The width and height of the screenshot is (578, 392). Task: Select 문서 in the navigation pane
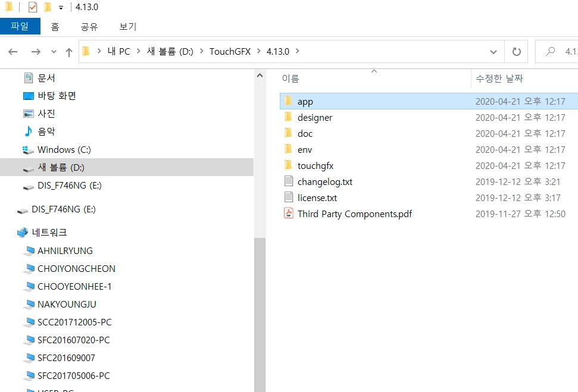(x=46, y=78)
